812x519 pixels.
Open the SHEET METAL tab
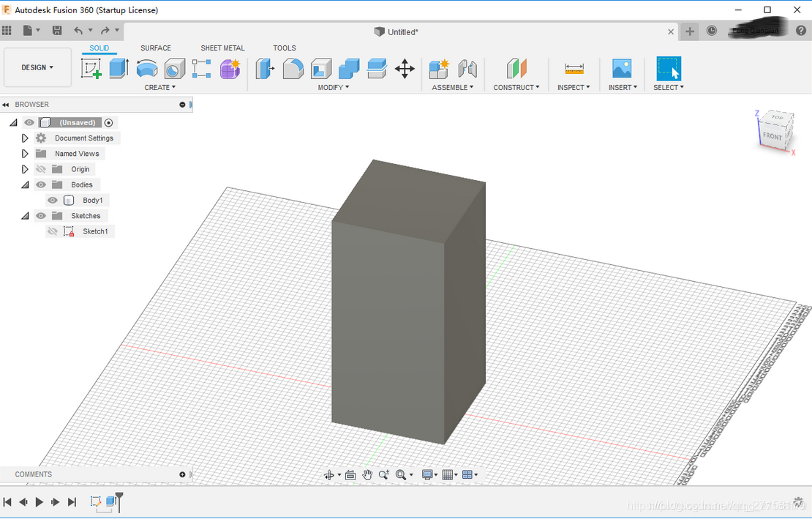[x=222, y=48]
